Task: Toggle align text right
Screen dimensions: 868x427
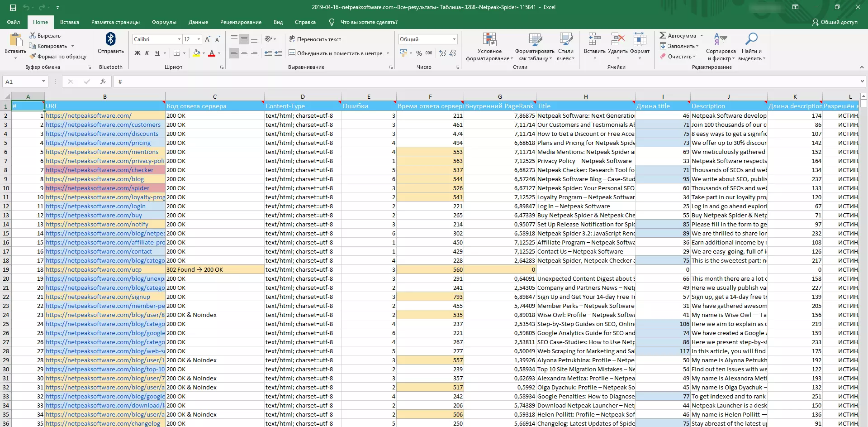Action: 254,53
